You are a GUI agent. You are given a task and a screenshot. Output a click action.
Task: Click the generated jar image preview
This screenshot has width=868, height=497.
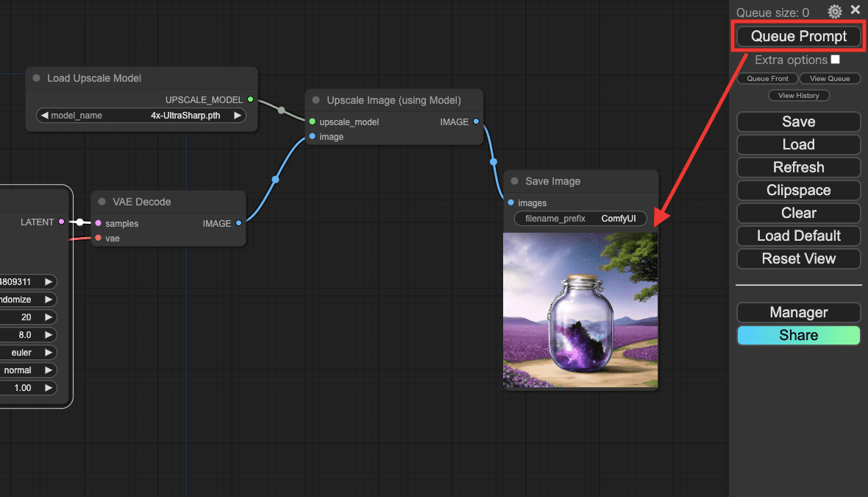580,311
